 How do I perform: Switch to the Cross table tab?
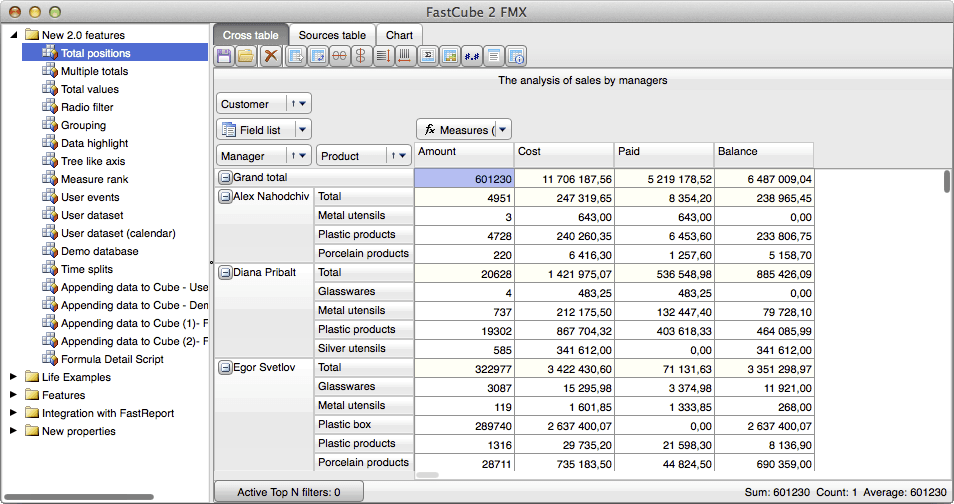pos(250,35)
